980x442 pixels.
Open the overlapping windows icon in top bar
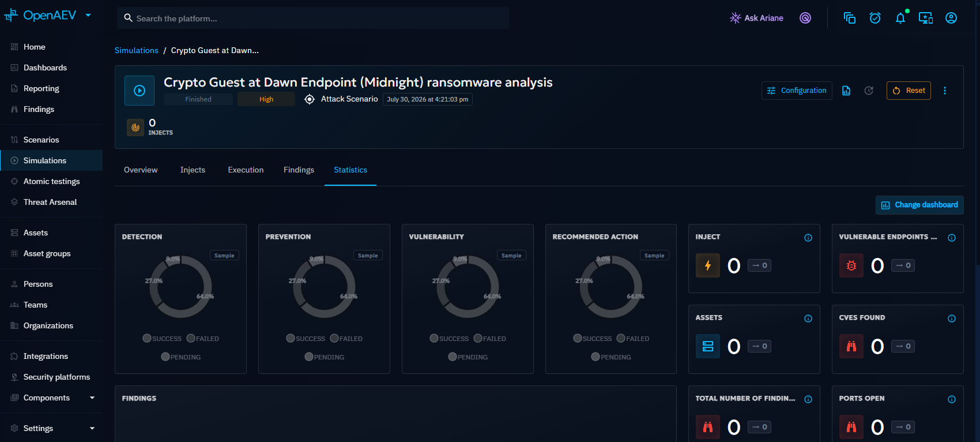tap(850, 18)
